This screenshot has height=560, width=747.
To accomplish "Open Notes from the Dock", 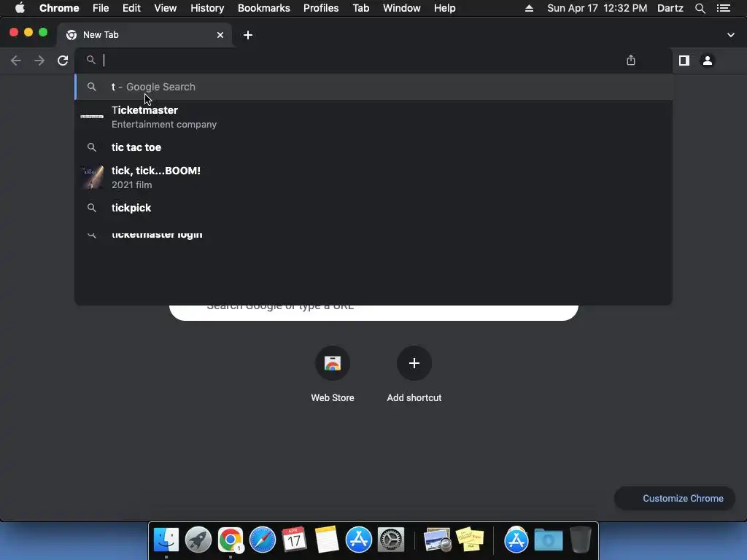I will tap(326, 540).
